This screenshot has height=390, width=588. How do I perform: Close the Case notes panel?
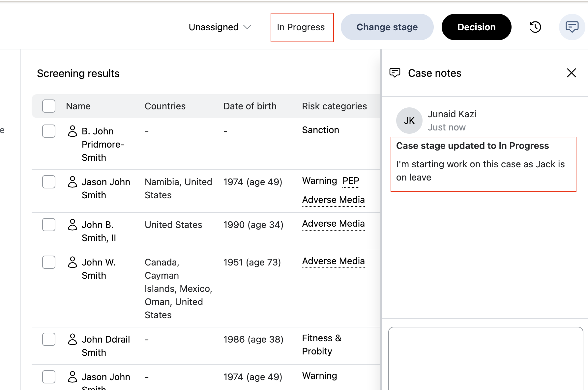click(x=571, y=73)
